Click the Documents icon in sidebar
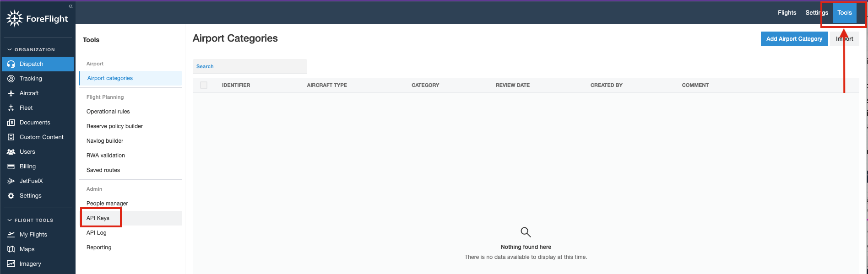Image resolution: width=868 pixels, height=274 pixels. pyautogui.click(x=11, y=123)
